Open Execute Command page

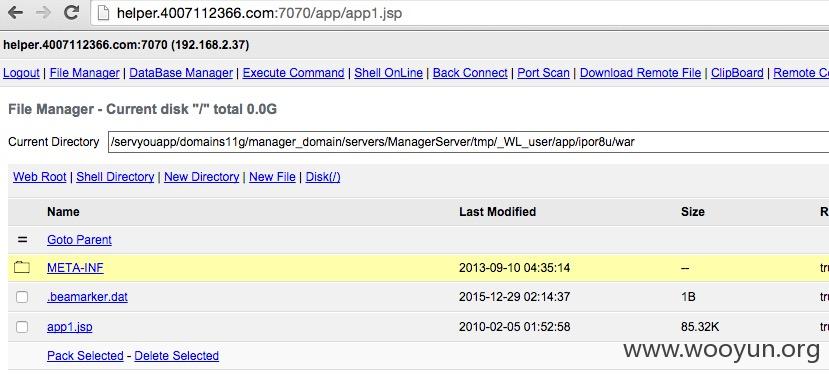point(293,73)
